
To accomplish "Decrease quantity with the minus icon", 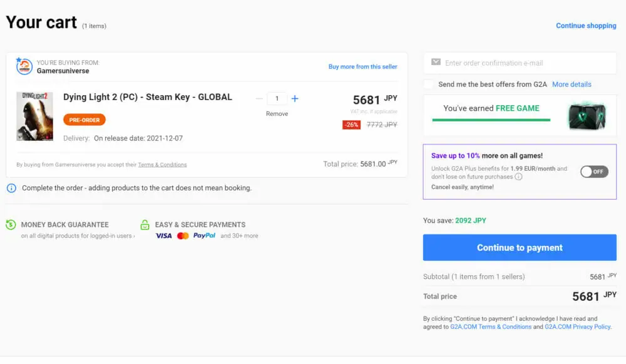I will (x=259, y=99).
